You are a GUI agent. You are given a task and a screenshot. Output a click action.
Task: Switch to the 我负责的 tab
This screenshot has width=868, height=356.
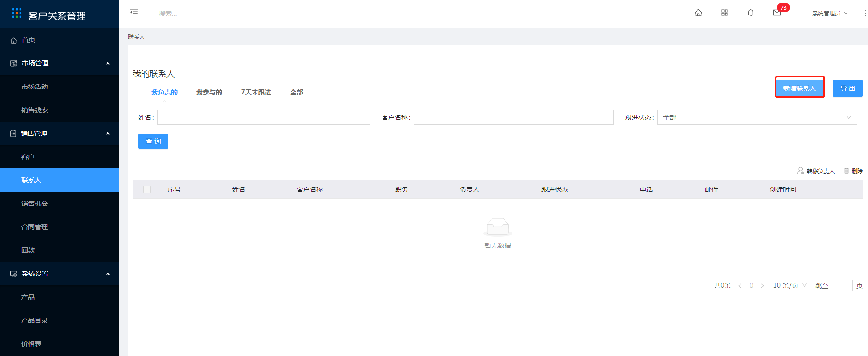click(164, 92)
